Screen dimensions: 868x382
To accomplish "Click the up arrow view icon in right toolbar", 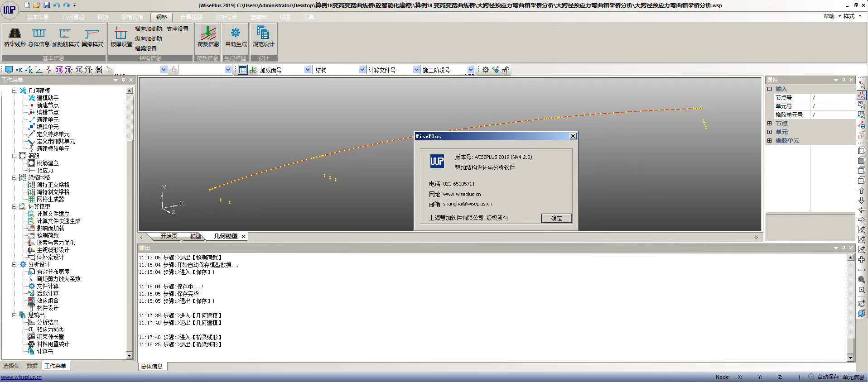I will tap(862, 191).
